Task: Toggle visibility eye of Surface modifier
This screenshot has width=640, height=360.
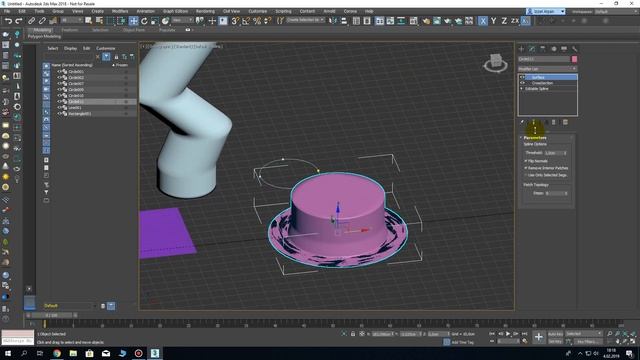Action: click(522, 77)
